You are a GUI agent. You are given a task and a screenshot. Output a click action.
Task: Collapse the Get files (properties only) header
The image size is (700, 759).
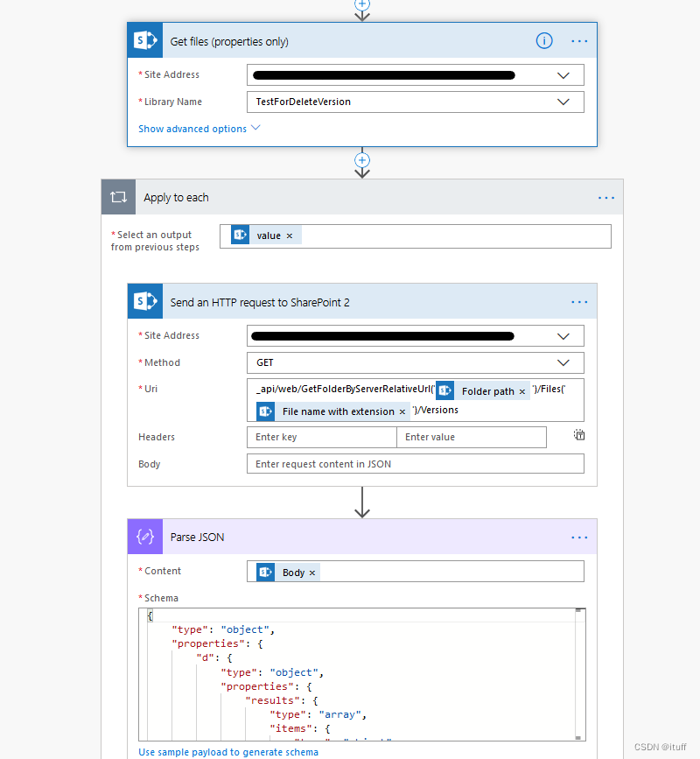pyautogui.click(x=362, y=40)
